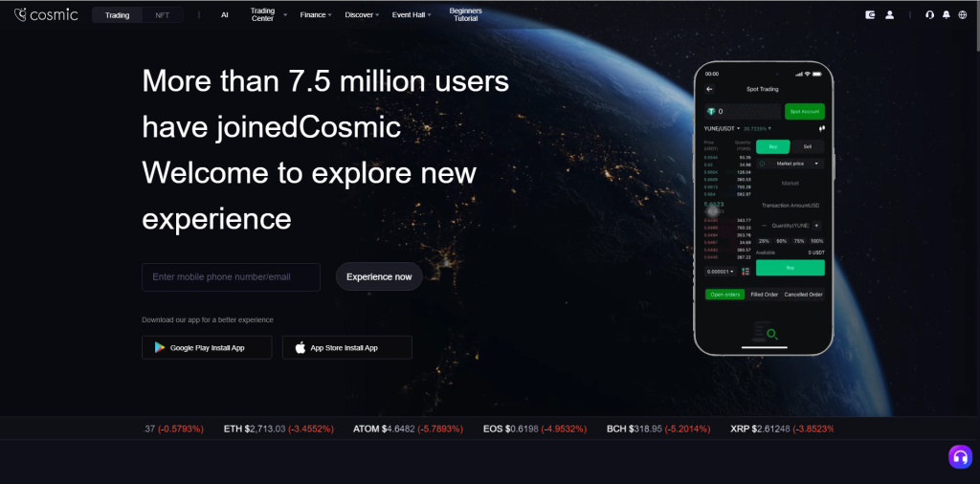Click the page vertical scrollbar
Viewport: 980px width, 484px height.
click(977, 25)
